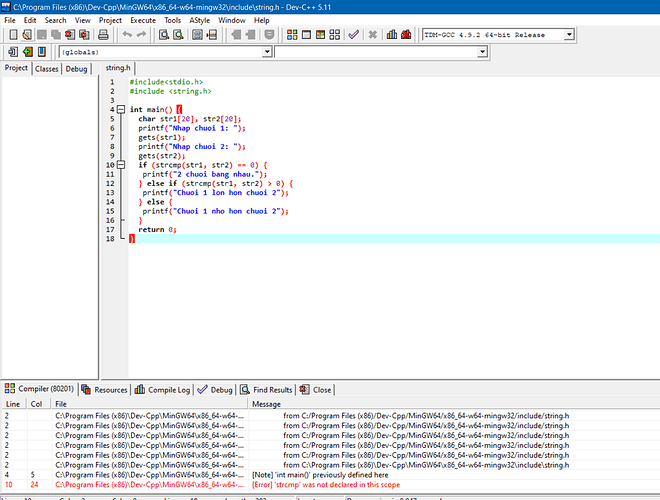Open the TDM-GCC compiler selection dropdown

click(x=569, y=35)
